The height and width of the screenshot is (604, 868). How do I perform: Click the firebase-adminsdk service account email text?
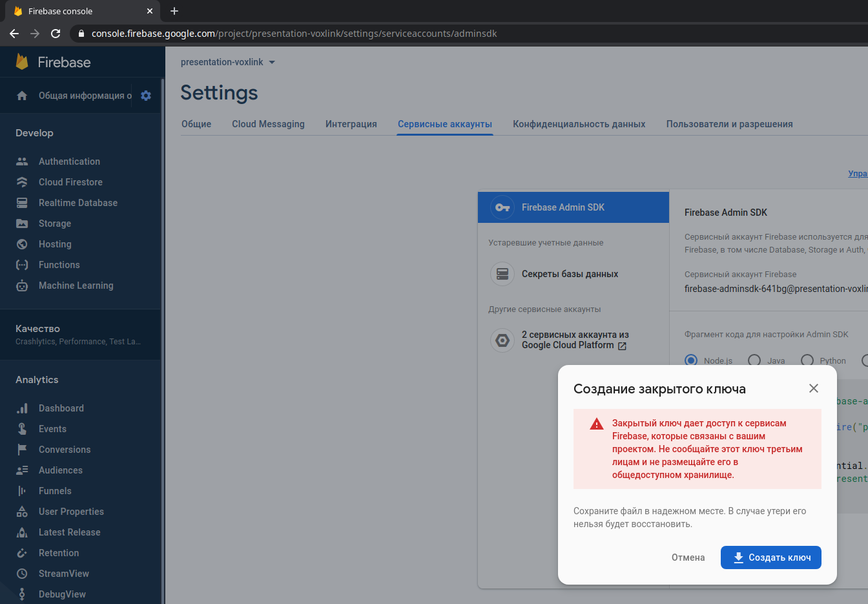pyautogui.click(x=776, y=289)
